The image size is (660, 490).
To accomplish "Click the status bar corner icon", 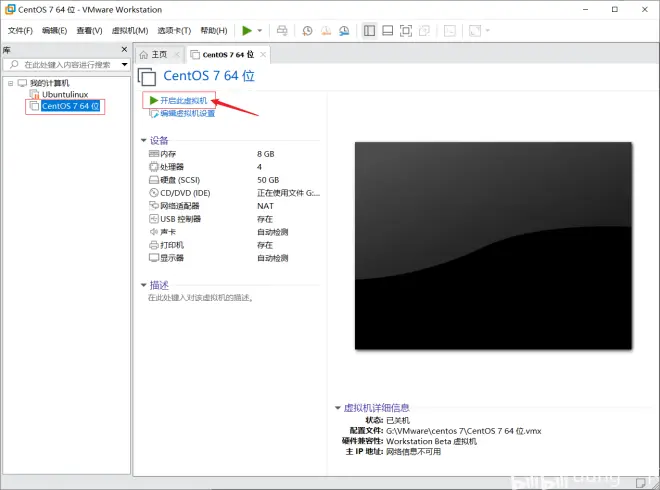I will [x=641, y=482].
